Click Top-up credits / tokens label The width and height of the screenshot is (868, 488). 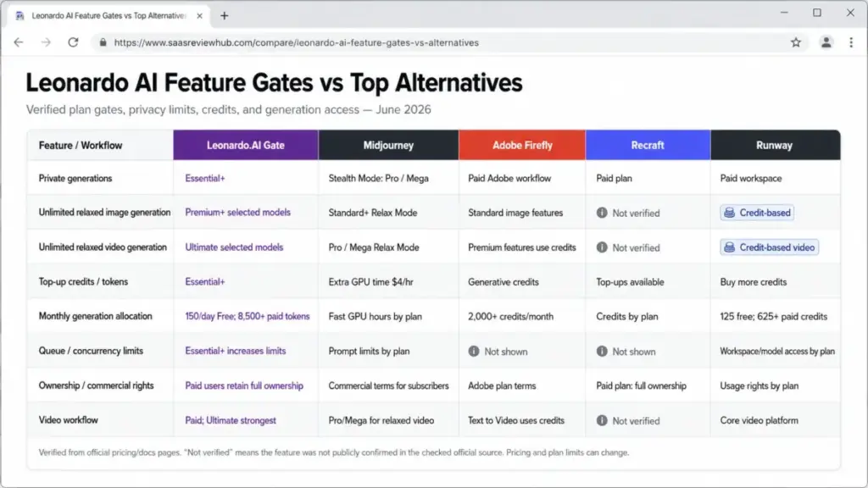(83, 281)
